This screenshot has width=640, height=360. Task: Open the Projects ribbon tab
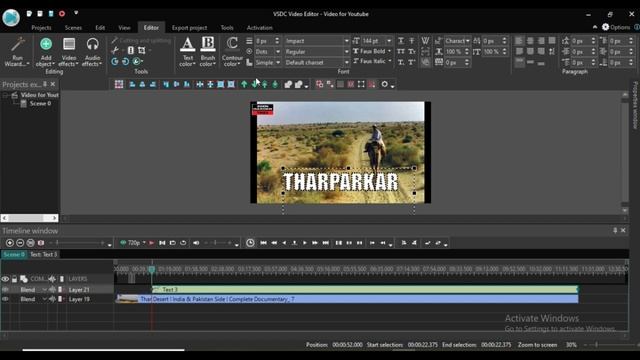click(x=41, y=28)
